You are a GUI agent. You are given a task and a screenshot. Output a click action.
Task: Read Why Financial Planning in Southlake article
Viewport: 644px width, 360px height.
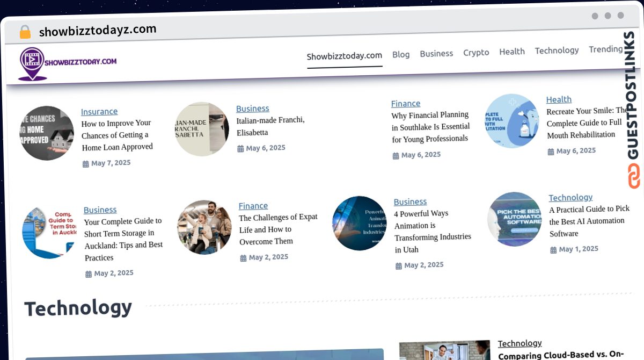click(430, 127)
